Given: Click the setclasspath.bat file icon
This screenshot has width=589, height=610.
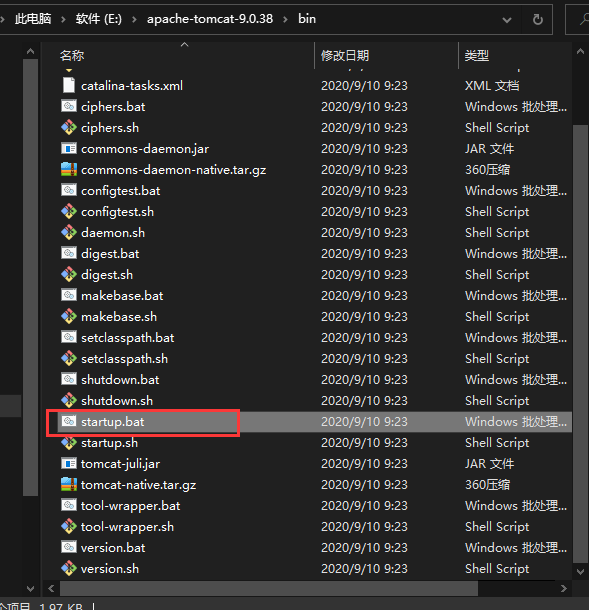Looking at the screenshot, I should 69,337.
